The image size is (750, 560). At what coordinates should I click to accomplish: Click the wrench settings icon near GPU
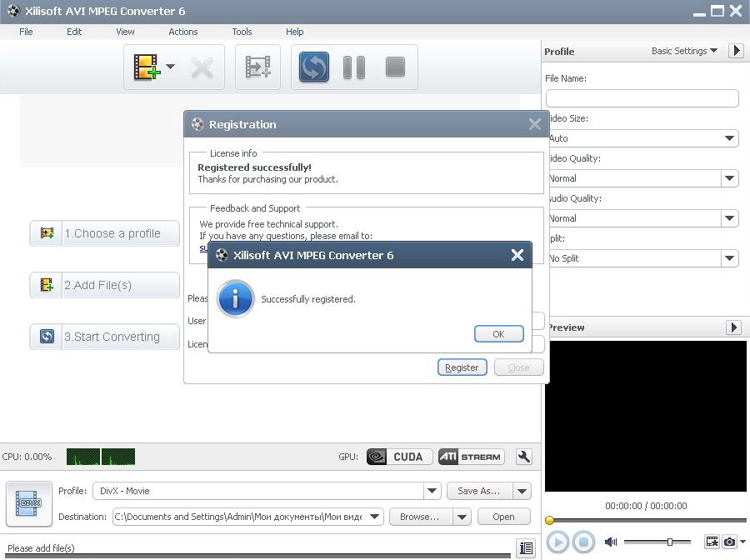(524, 457)
